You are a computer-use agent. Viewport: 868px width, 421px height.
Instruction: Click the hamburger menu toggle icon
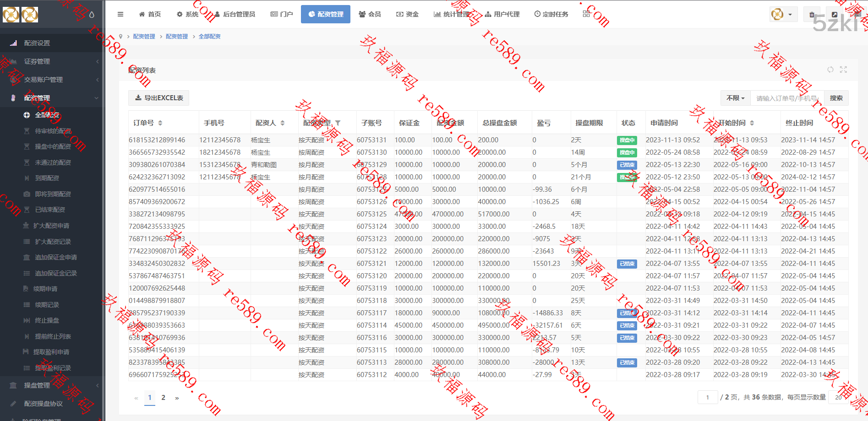tap(120, 14)
